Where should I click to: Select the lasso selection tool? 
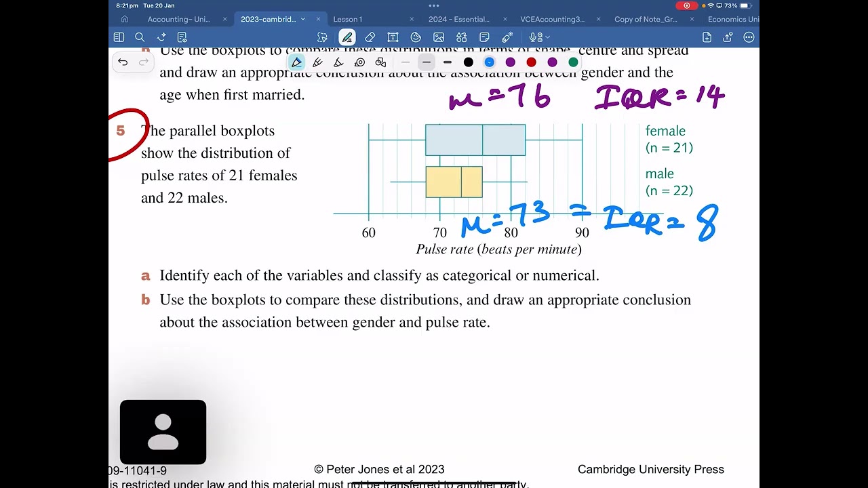(x=322, y=37)
